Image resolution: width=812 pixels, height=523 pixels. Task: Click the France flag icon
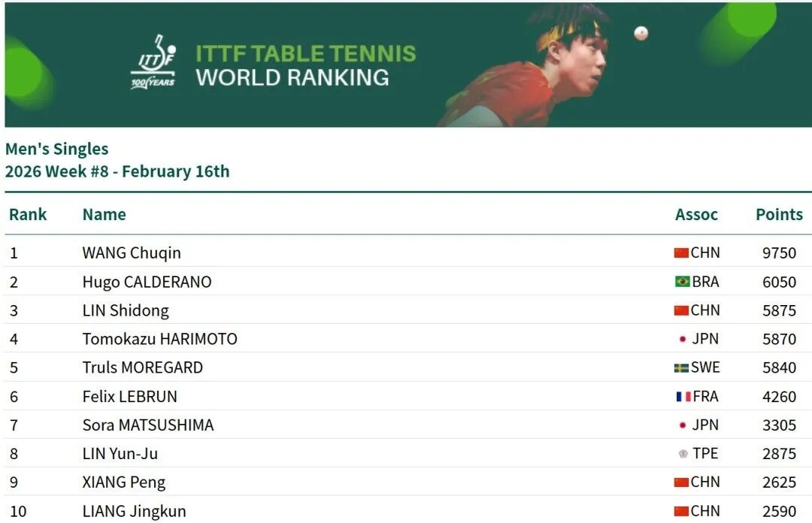coord(683,396)
